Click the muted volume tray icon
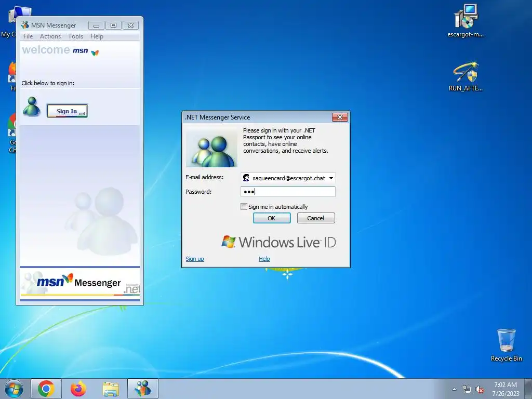This screenshot has width=532, height=399. click(x=480, y=389)
